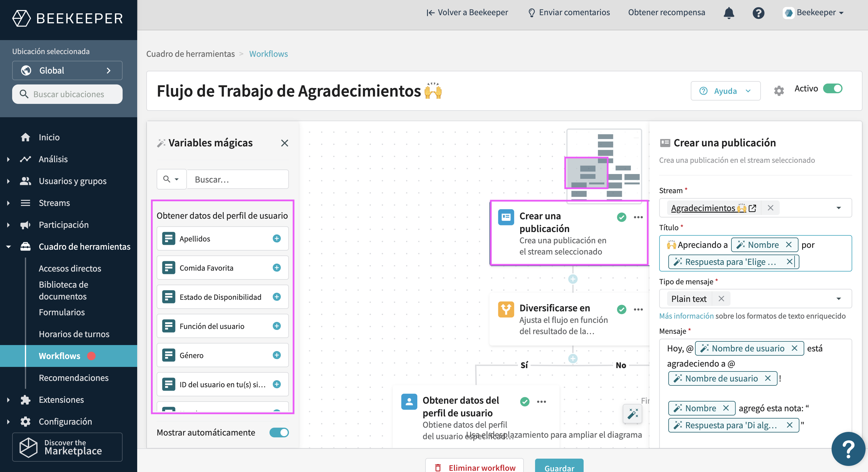Add the Estado de Disponibilidad variable
Image resolution: width=868 pixels, height=472 pixels.
(277, 297)
